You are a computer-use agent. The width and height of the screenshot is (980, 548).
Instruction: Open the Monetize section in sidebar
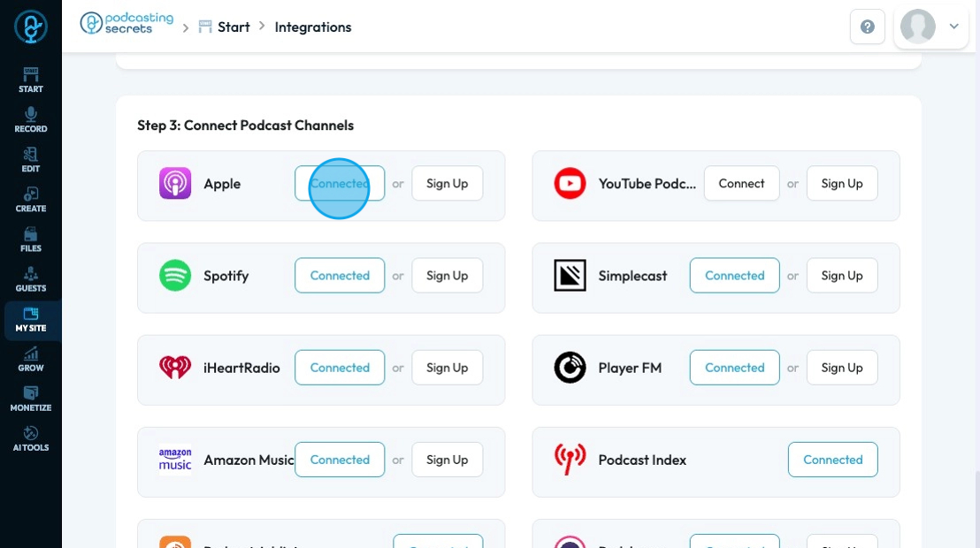[x=31, y=400]
